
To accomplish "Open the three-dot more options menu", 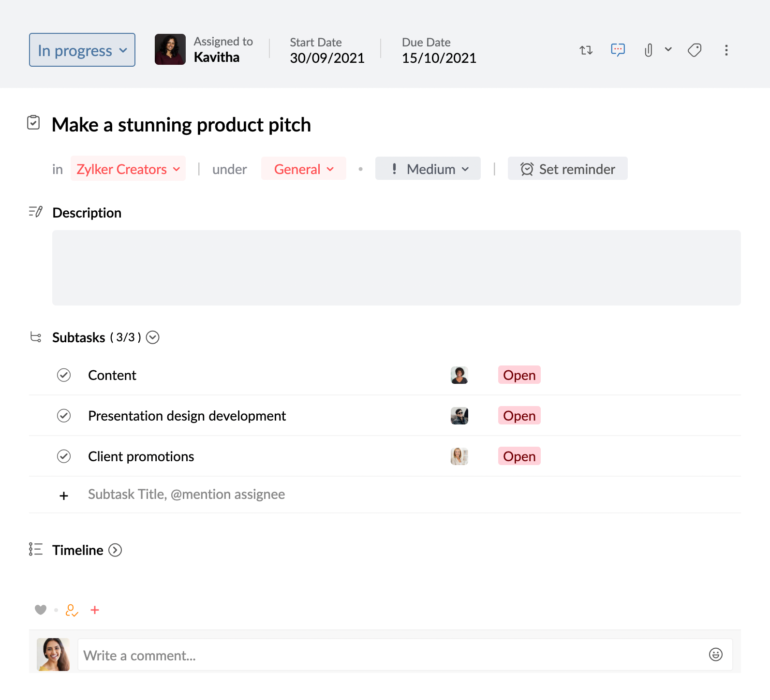I will 726,50.
